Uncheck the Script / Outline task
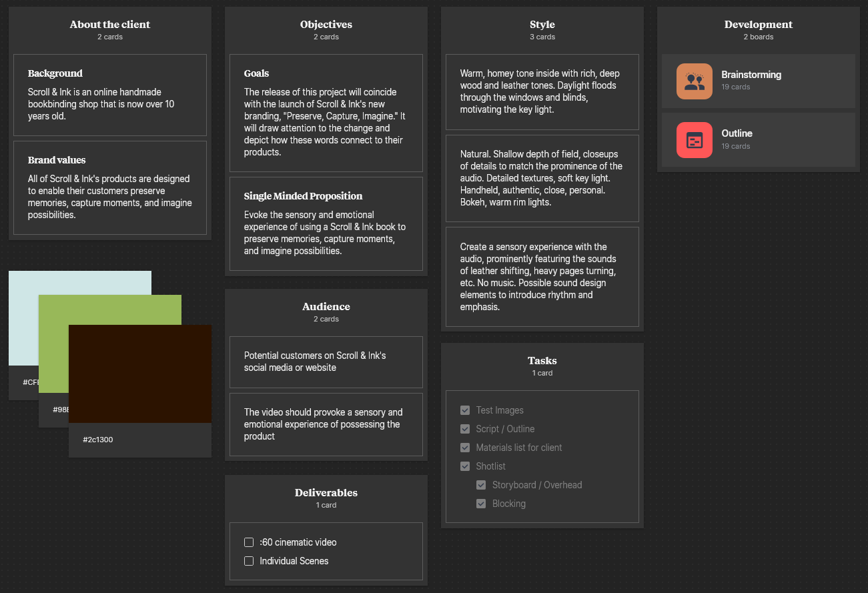Viewport: 868px width, 593px height. 465,429
